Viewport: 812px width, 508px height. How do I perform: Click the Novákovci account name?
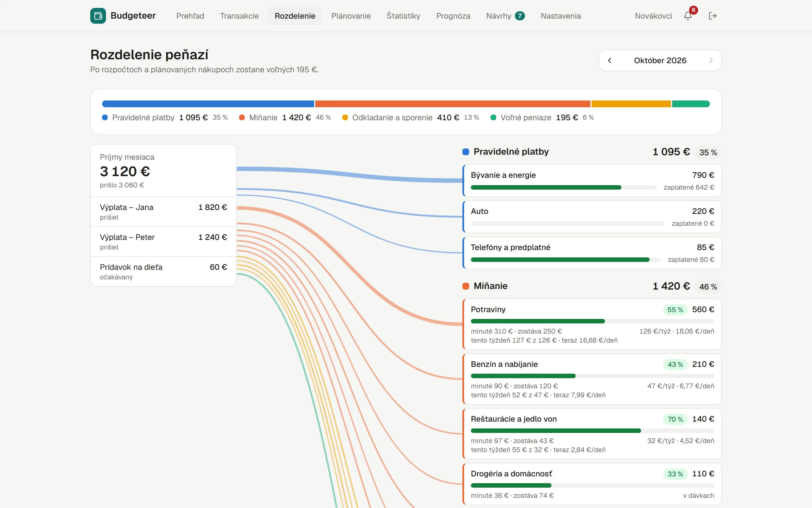coord(653,16)
